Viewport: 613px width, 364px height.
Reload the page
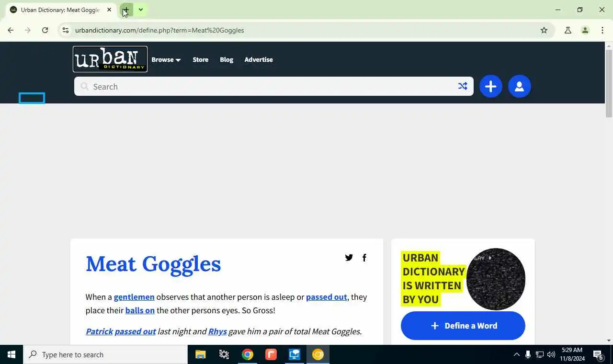pyautogui.click(x=45, y=30)
